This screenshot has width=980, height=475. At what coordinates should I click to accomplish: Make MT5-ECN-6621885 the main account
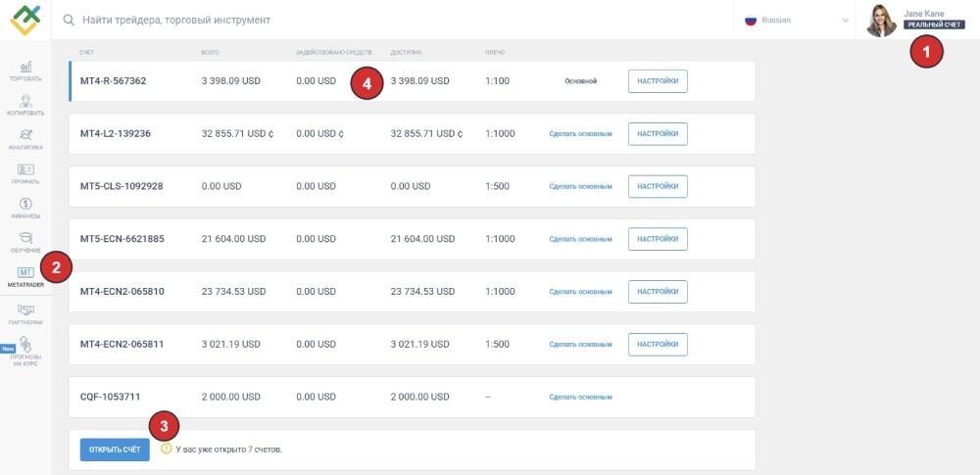coord(580,239)
